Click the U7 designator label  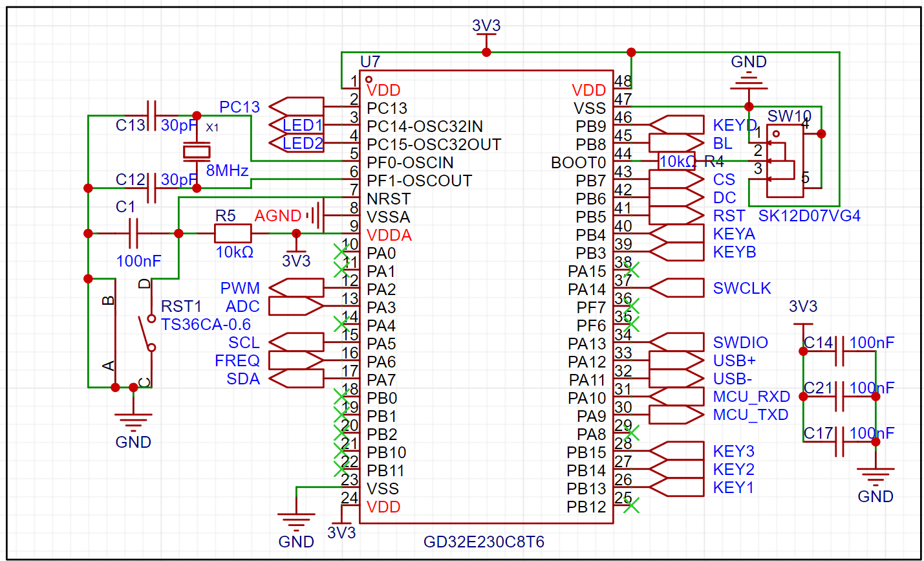click(370, 61)
